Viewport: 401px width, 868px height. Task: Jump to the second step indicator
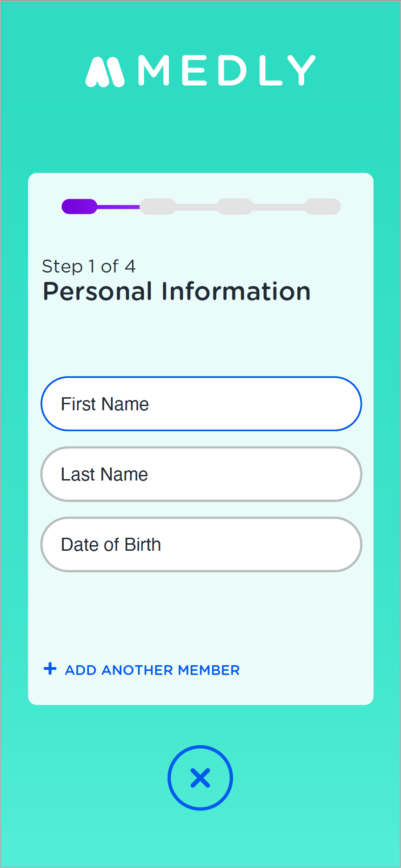tap(158, 207)
